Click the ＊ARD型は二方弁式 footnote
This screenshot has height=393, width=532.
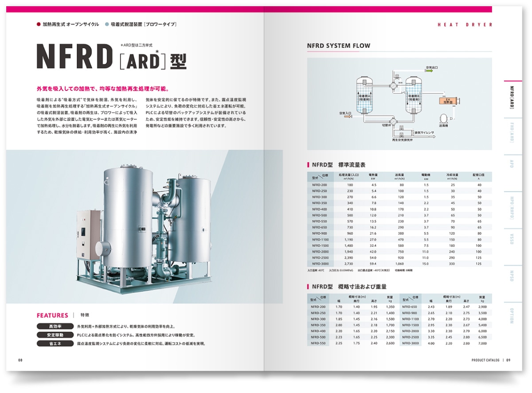coord(136,45)
